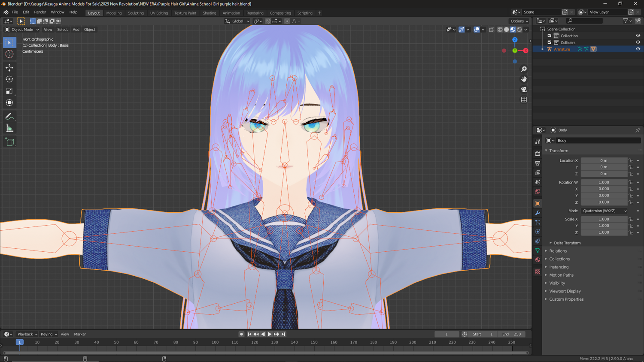Choose the Move tool
The image size is (644, 362).
(x=9, y=67)
